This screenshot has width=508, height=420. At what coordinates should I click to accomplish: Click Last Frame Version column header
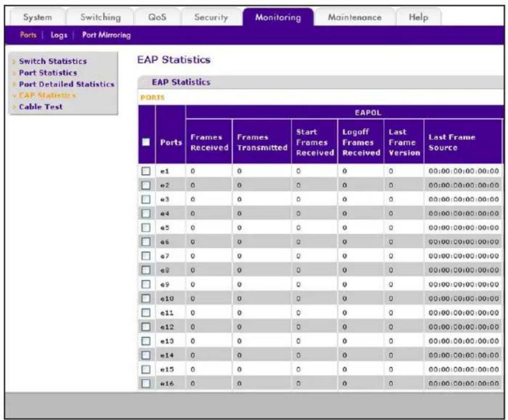(404, 142)
